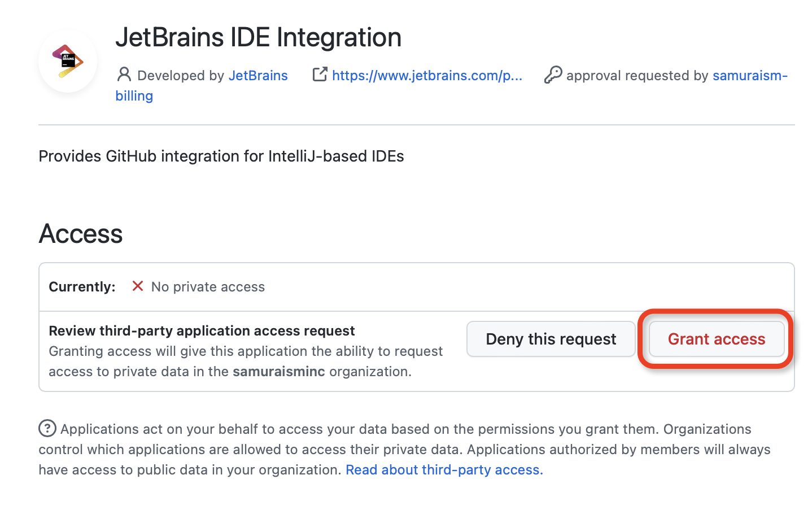Click the JetBrains IDE Integration heading
Viewport: 812px width, 514px height.
[x=259, y=37]
